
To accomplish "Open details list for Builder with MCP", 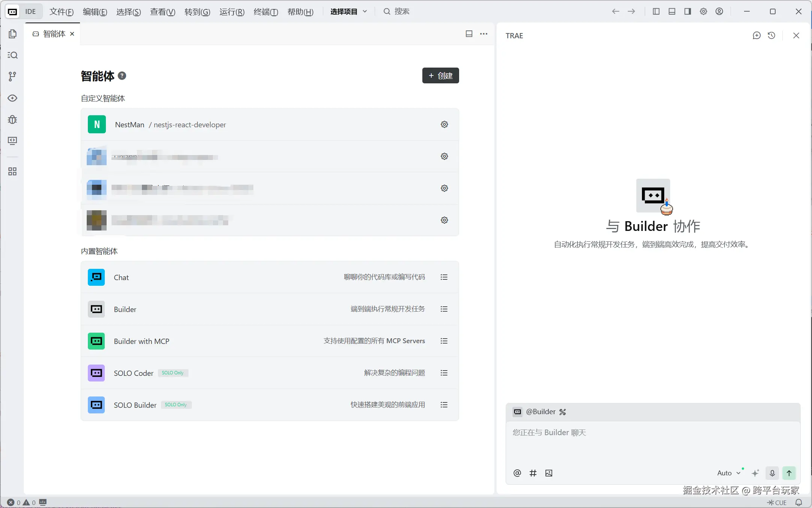I will pyautogui.click(x=444, y=341).
